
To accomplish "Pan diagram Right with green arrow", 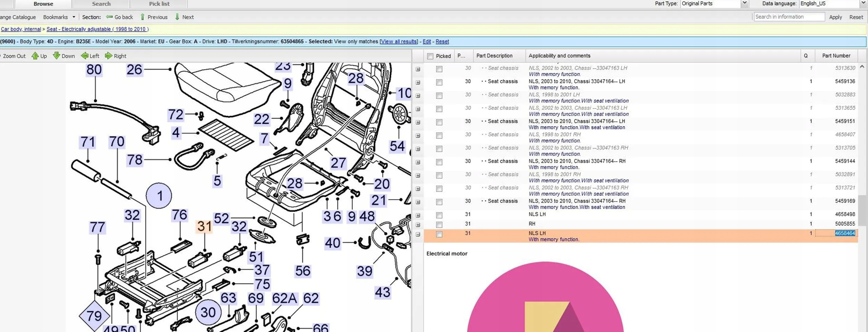I will pyautogui.click(x=109, y=56).
